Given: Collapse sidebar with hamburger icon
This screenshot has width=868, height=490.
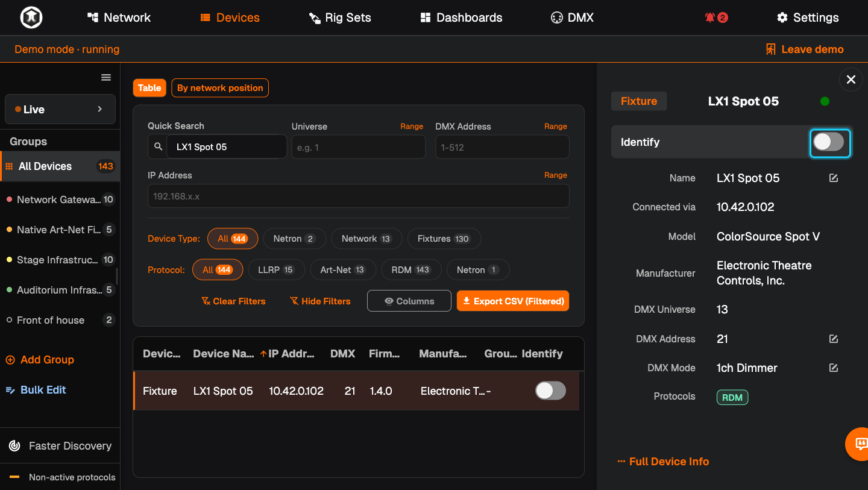Looking at the screenshot, I should pos(106,77).
